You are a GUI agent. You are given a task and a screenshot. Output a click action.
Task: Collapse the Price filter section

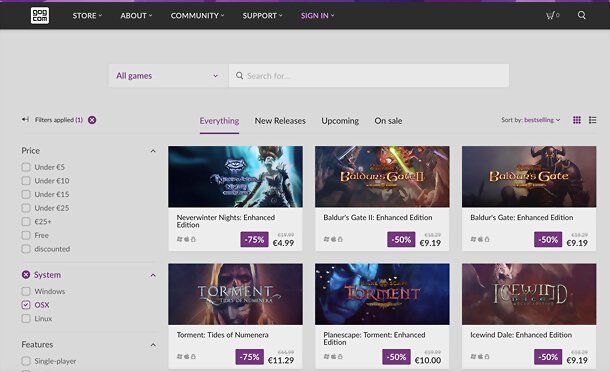pos(153,151)
